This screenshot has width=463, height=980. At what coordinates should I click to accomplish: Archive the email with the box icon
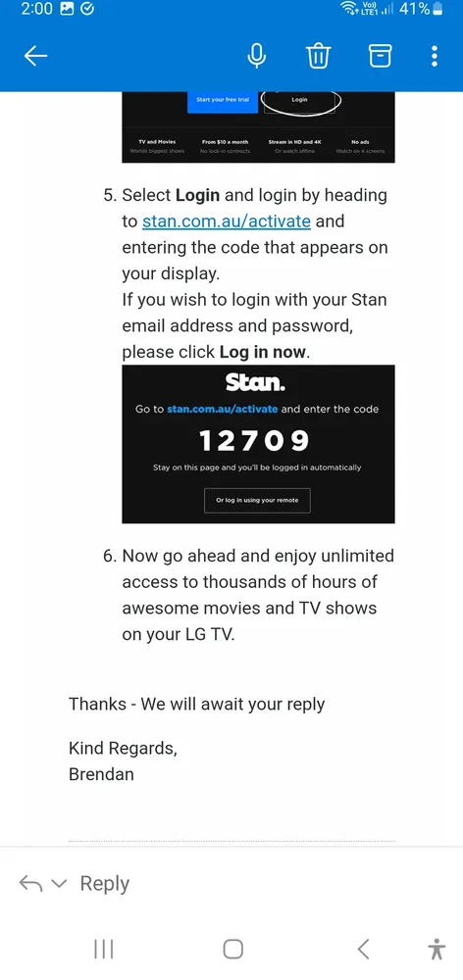380,56
